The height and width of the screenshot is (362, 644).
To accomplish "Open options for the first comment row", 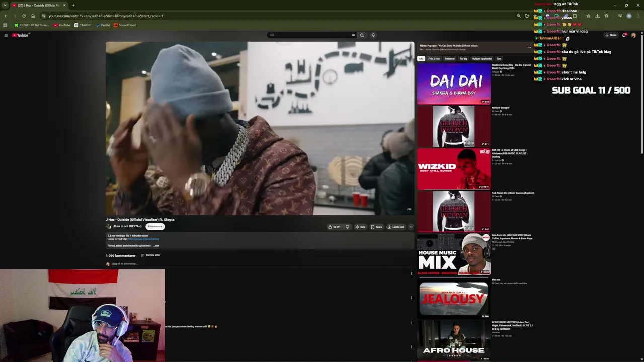I will click(411, 274).
